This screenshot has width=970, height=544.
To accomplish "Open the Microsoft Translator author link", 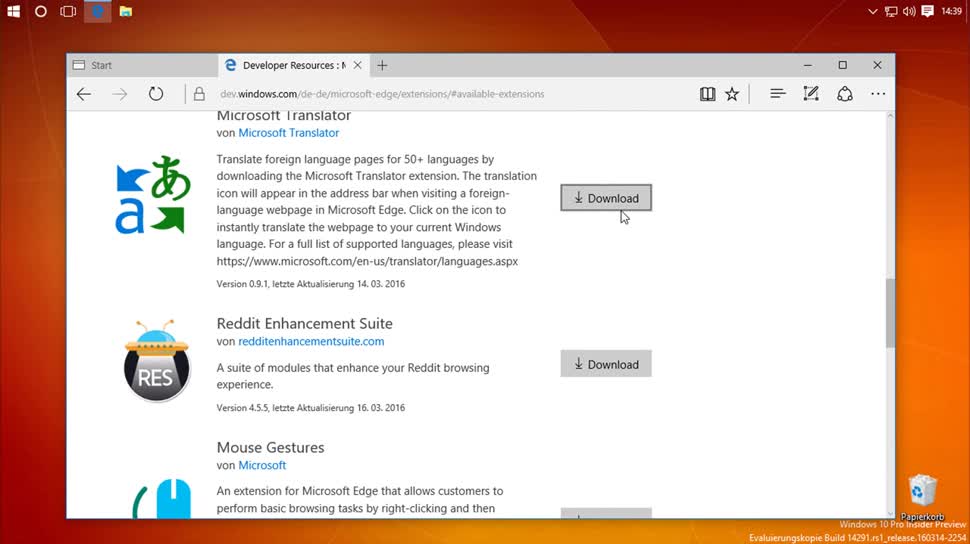I will (289, 132).
